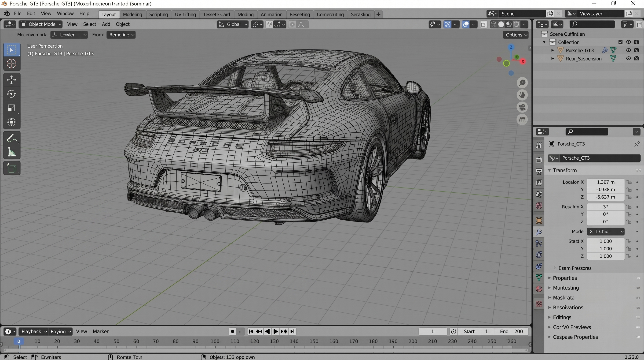
Task: Click the Options button in viewport
Action: click(x=516, y=35)
